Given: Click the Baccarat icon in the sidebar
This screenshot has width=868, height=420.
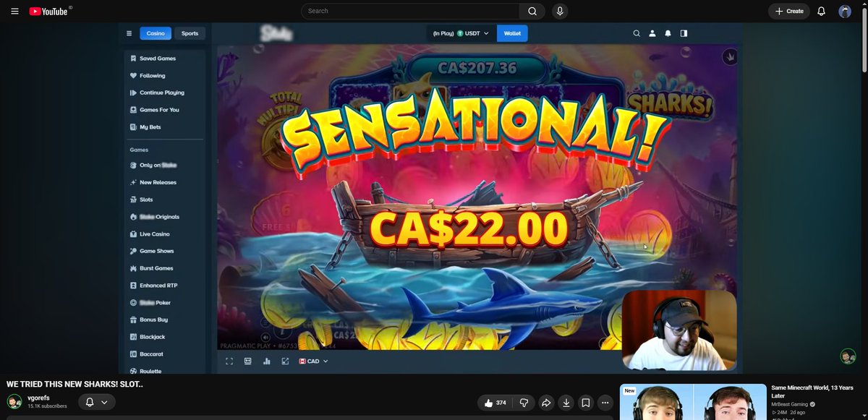Looking at the screenshot, I should [x=133, y=354].
